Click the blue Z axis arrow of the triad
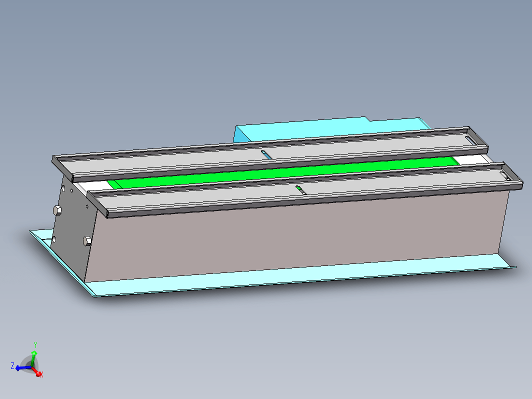 coord(23,368)
